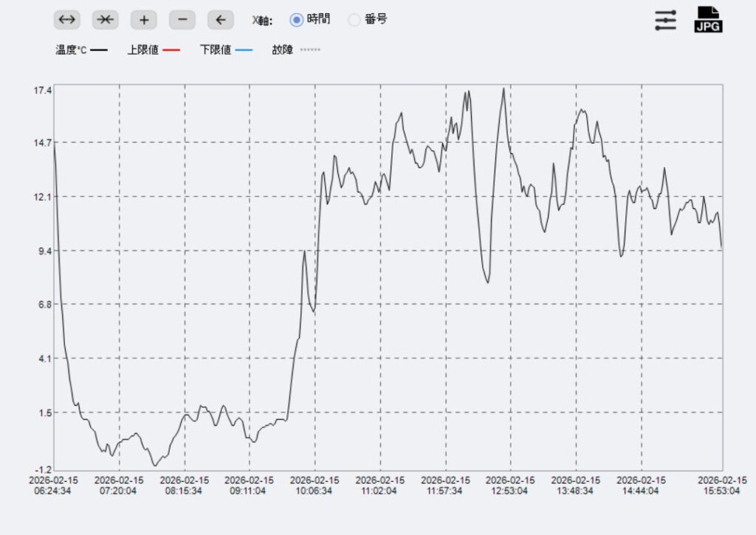
Task: Click the 10:06:34 time axis label
Action: click(x=315, y=490)
